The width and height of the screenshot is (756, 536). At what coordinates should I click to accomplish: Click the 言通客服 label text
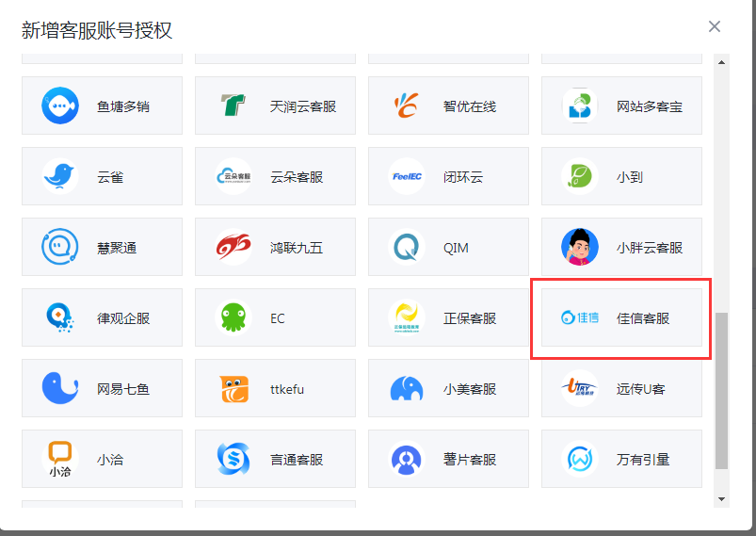pyautogui.click(x=297, y=460)
